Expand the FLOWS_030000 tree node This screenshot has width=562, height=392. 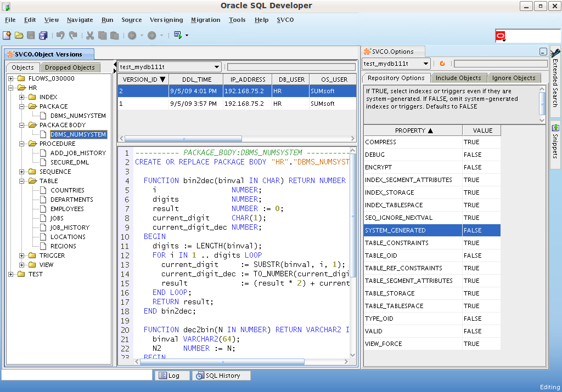click(x=11, y=78)
